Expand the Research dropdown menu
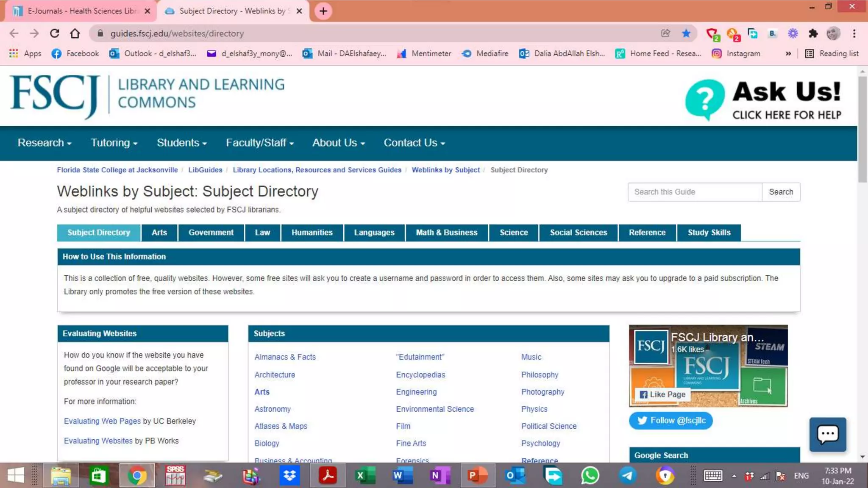The width and height of the screenshot is (868, 488). click(x=45, y=143)
